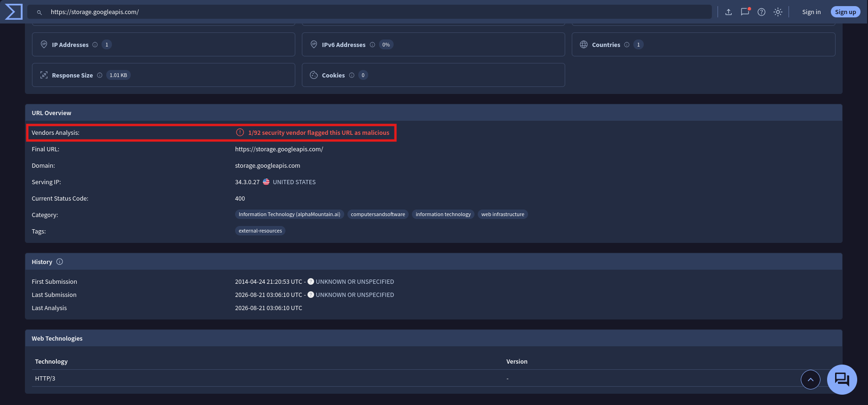Click the Sign up button
Viewport: 868px width, 405px height.
(845, 12)
